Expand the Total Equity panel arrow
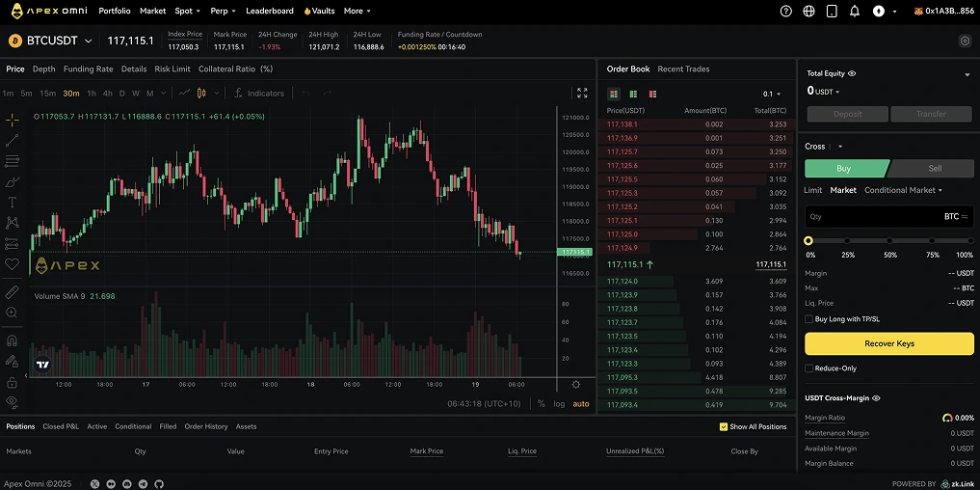This screenshot has width=980, height=490. 967,74
